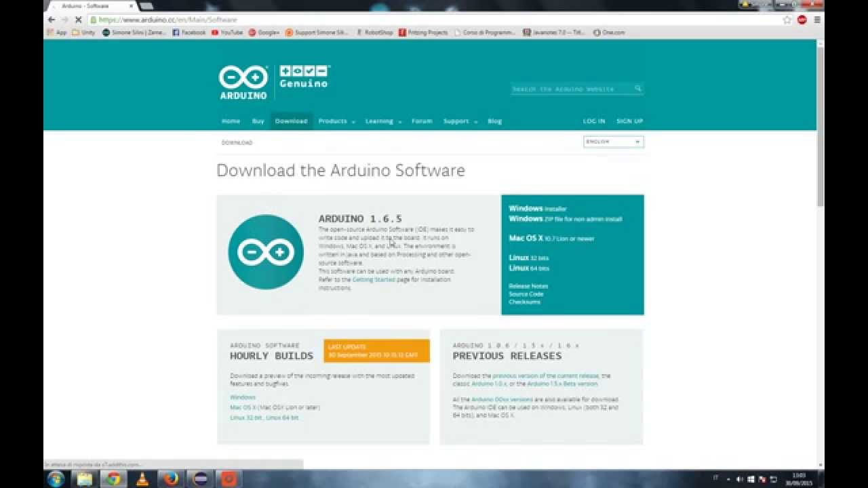868x488 pixels.
Task: Launch VLC from the taskbar
Action: [142, 479]
